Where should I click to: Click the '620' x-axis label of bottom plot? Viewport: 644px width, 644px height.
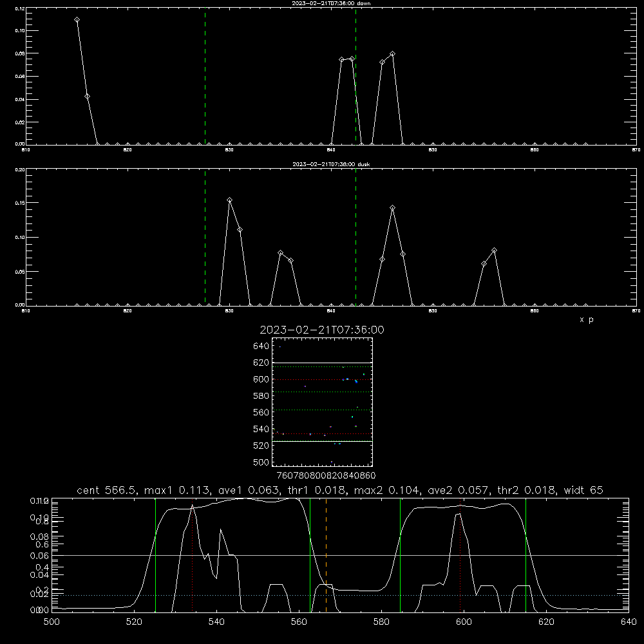547,622
